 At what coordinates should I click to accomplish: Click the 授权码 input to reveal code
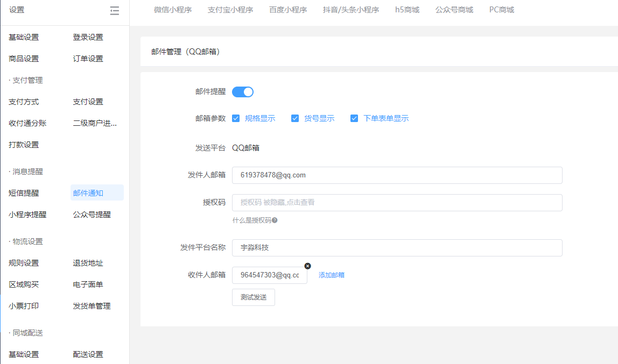tap(397, 203)
